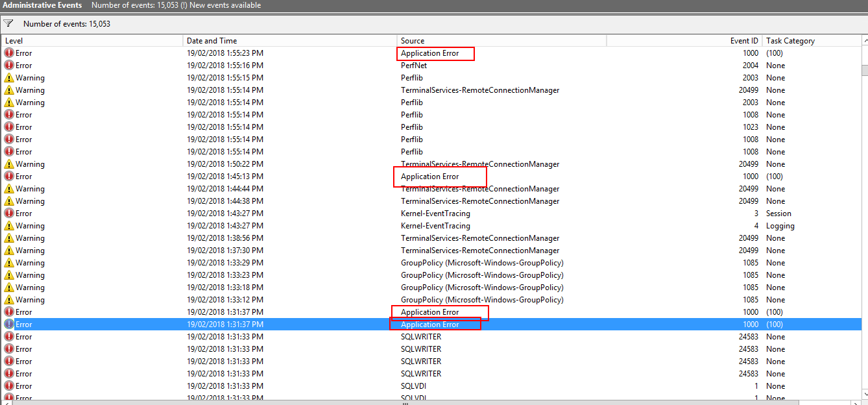The width and height of the screenshot is (868, 405).
Task: Click the 19/02/2018 1:55:15 PM date cell
Action: 225,78
